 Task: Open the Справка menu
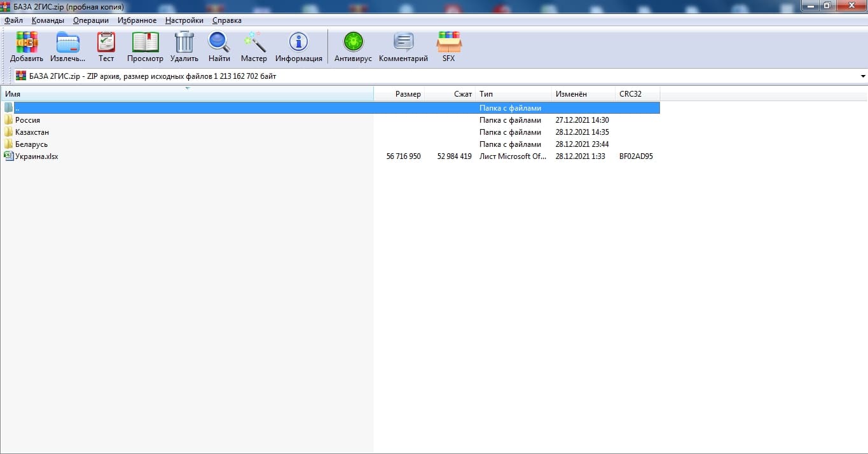(227, 20)
